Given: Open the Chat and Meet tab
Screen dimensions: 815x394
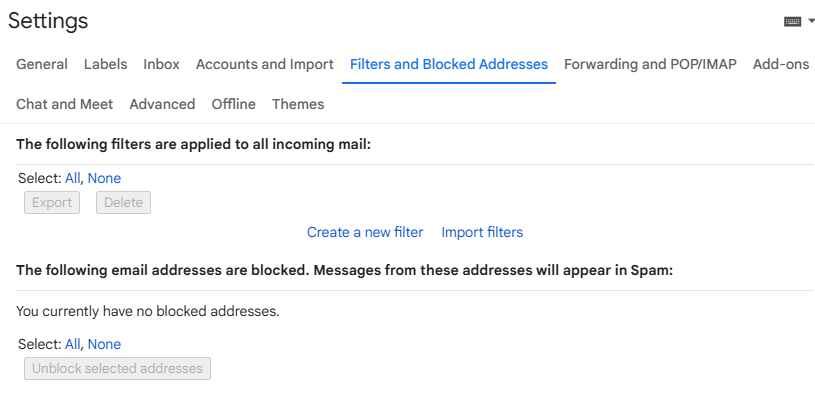Looking at the screenshot, I should [x=64, y=104].
